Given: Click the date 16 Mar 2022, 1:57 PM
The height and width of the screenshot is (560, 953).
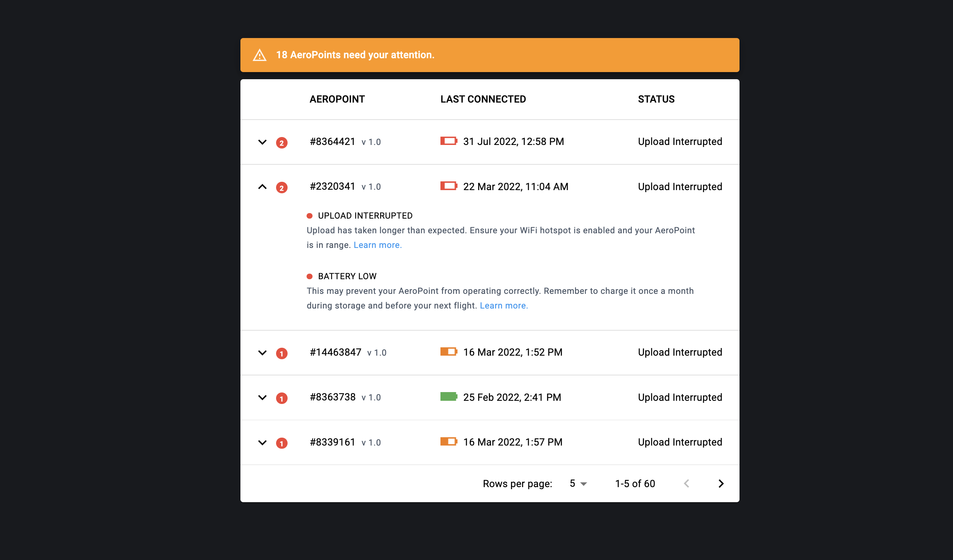Looking at the screenshot, I should click(513, 442).
